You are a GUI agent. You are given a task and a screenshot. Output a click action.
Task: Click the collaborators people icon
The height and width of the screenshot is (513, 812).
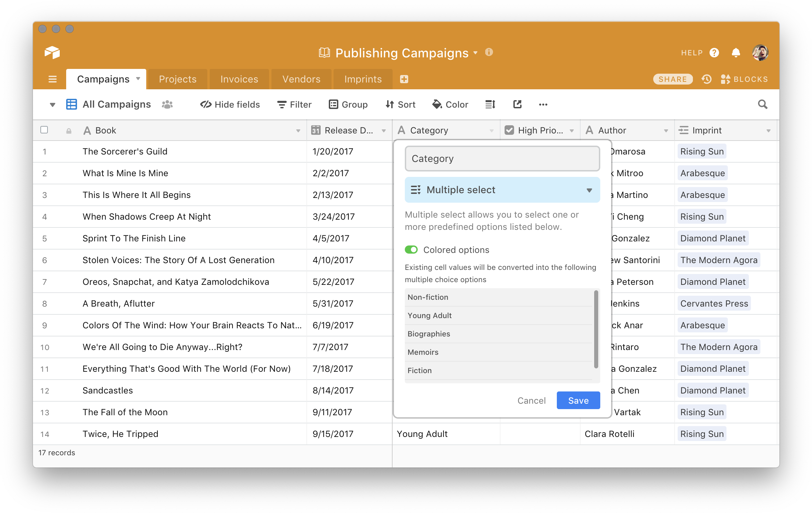(167, 104)
